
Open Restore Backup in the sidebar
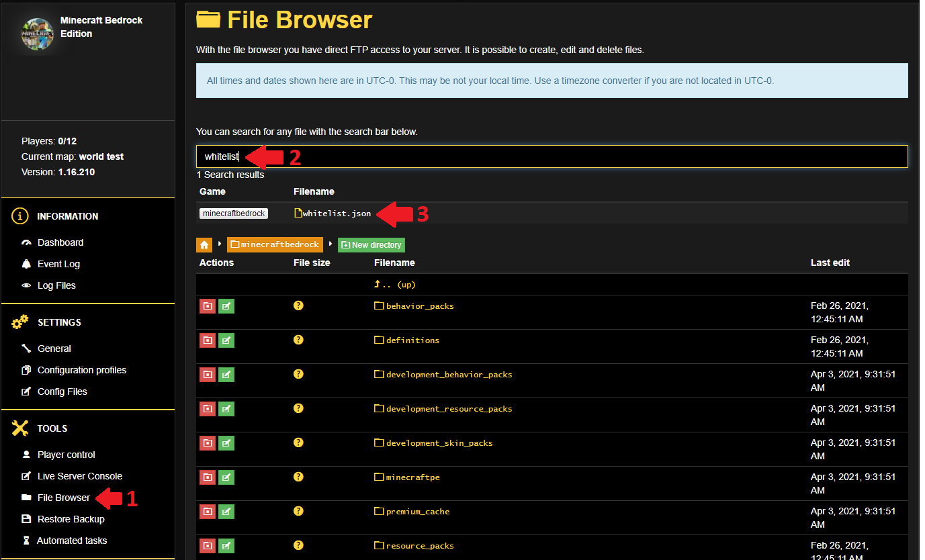[71, 519]
